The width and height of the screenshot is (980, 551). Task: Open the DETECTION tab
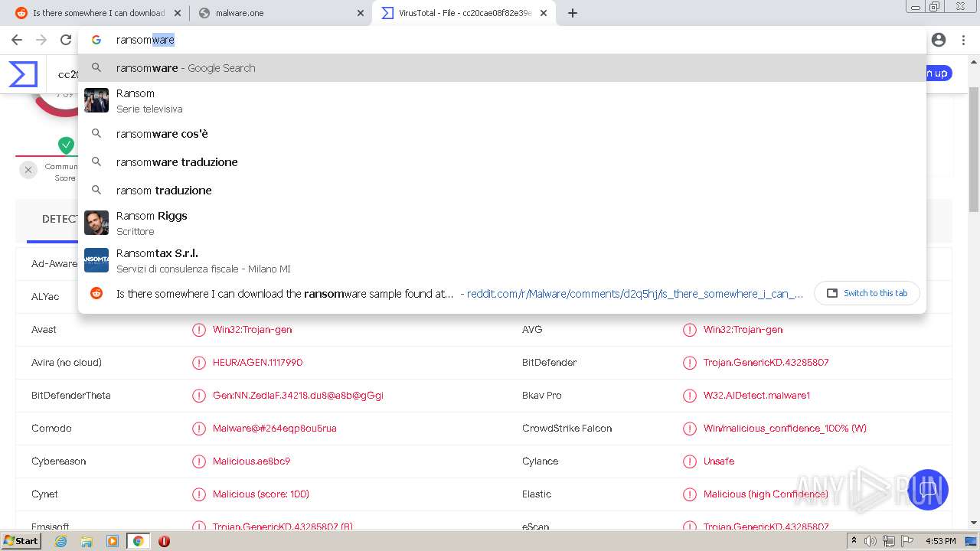[60, 219]
